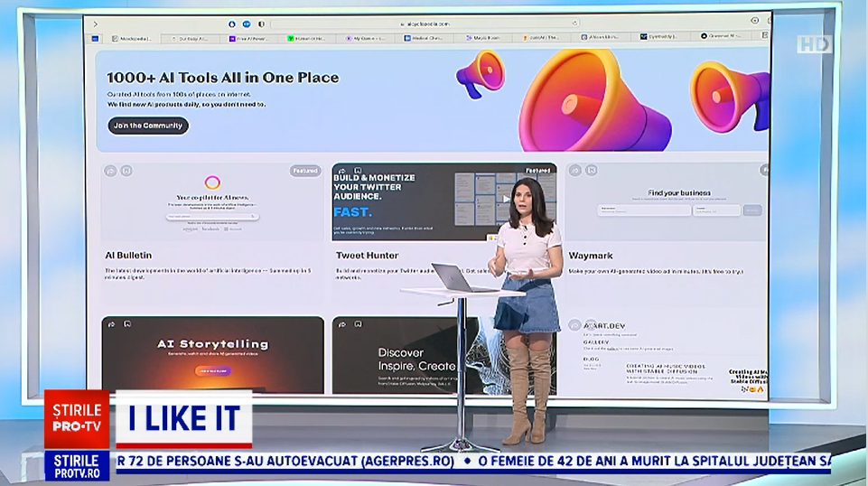Bookmark the AI Storytelling card
The image size is (868, 486).
pos(127,323)
